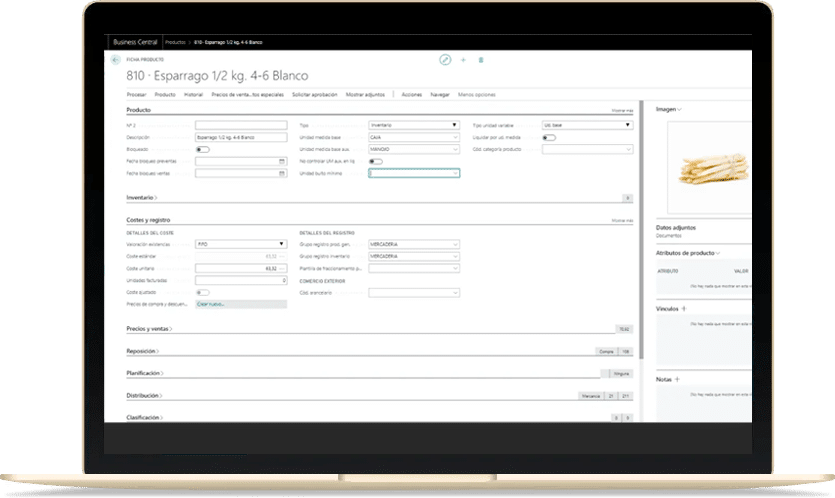Click the trash delete icon
Image resolution: width=835 pixels, height=498 pixels.
pos(481,60)
